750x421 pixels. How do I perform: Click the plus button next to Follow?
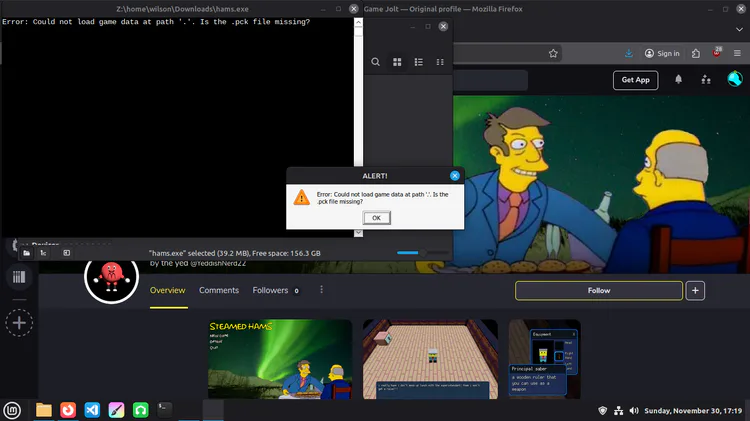695,290
